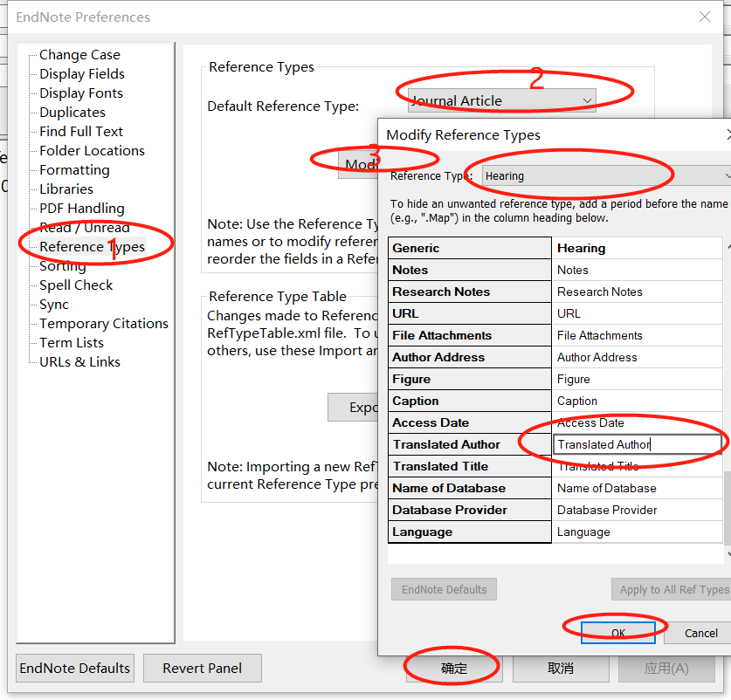Click EndNote Defaults at bottom left
The image size is (731, 700).
pos(74,667)
